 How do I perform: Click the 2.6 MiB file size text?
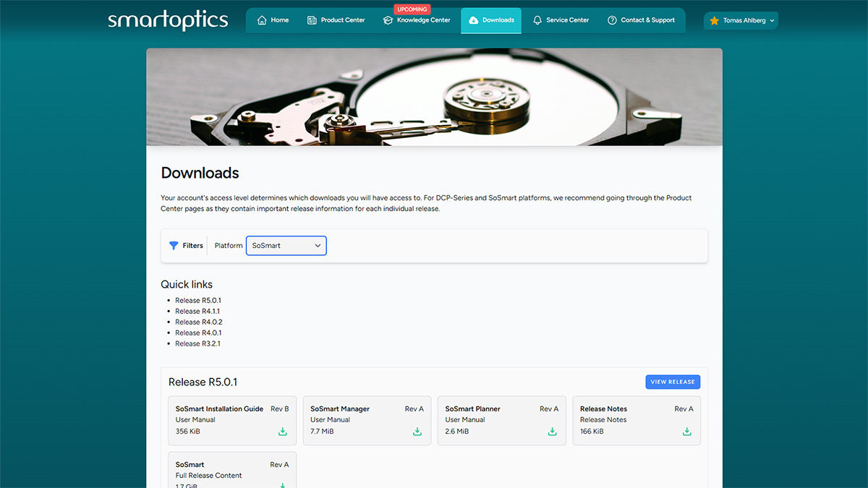pyautogui.click(x=456, y=431)
